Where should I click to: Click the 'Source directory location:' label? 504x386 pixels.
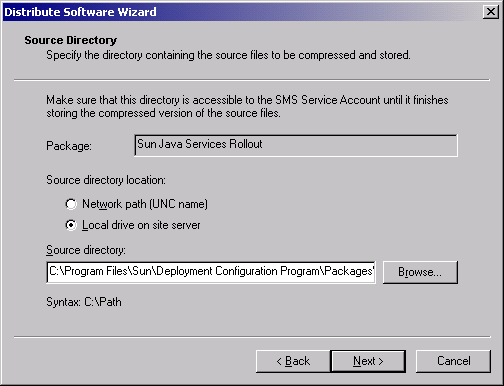point(106,180)
